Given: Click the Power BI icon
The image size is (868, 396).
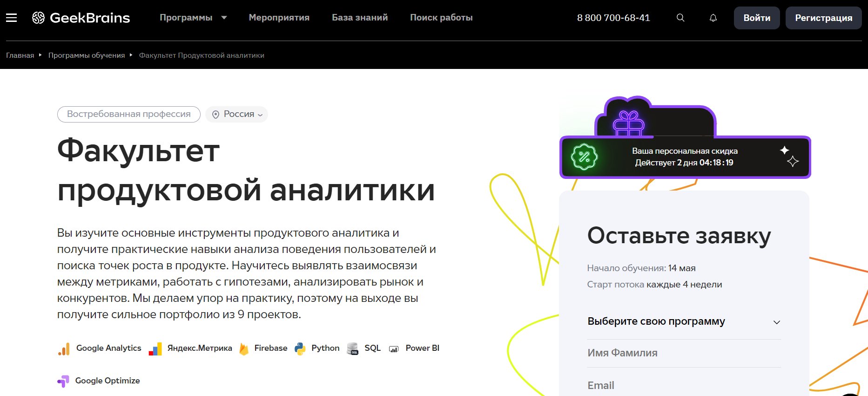Looking at the screenshot, I should pos(394,349).
